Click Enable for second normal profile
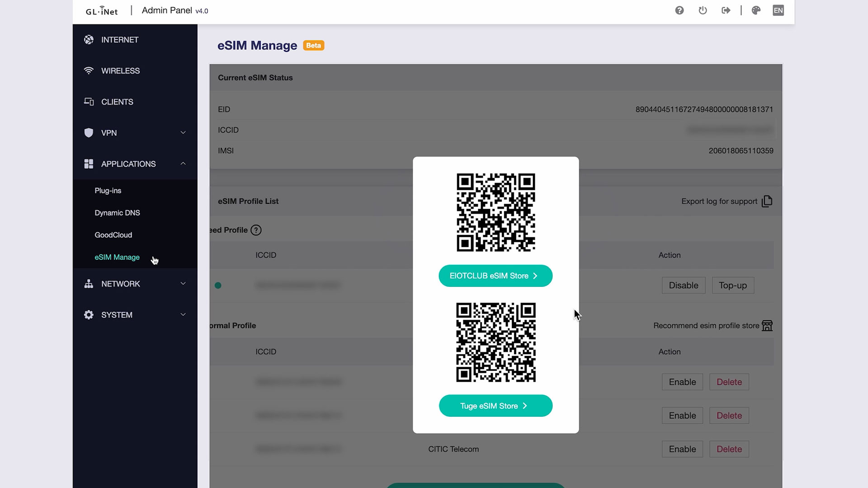 [x=682, y=416]
